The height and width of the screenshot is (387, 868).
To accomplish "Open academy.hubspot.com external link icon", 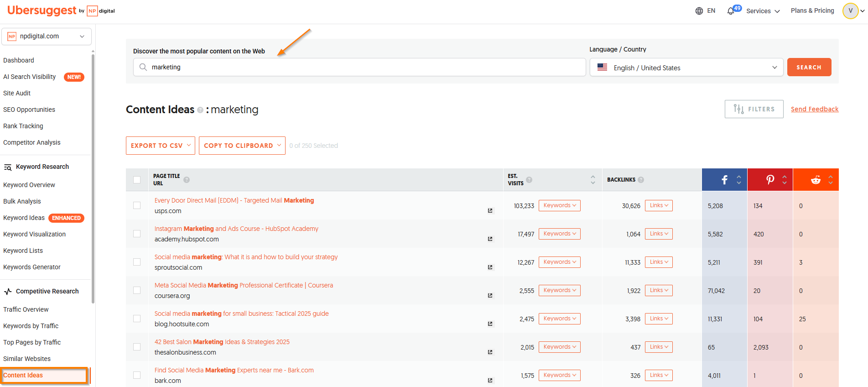I will 490,239.
